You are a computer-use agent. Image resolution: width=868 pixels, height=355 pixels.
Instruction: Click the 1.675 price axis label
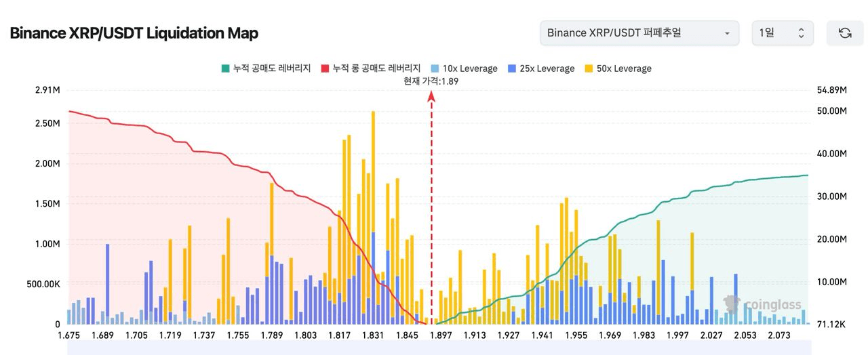click(x=68, y=335)
